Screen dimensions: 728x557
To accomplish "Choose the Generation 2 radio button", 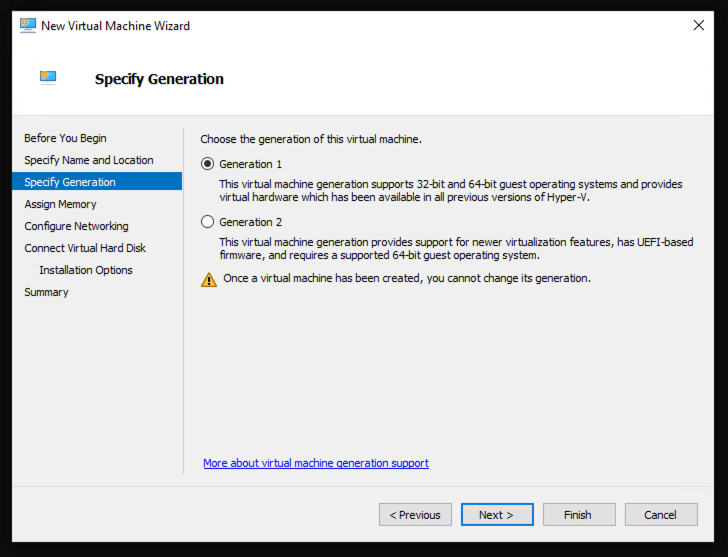I will click(x=208, y=222).
